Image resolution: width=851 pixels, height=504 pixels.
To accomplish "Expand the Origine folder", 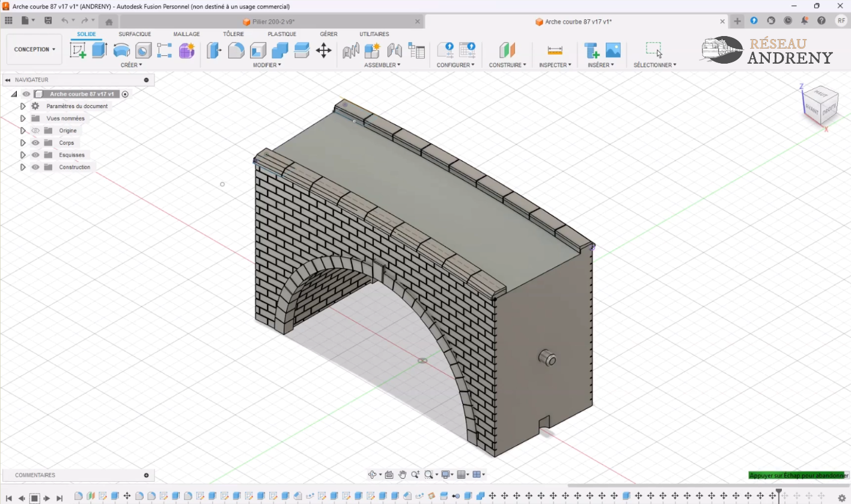I will click(x=23, y=130).
